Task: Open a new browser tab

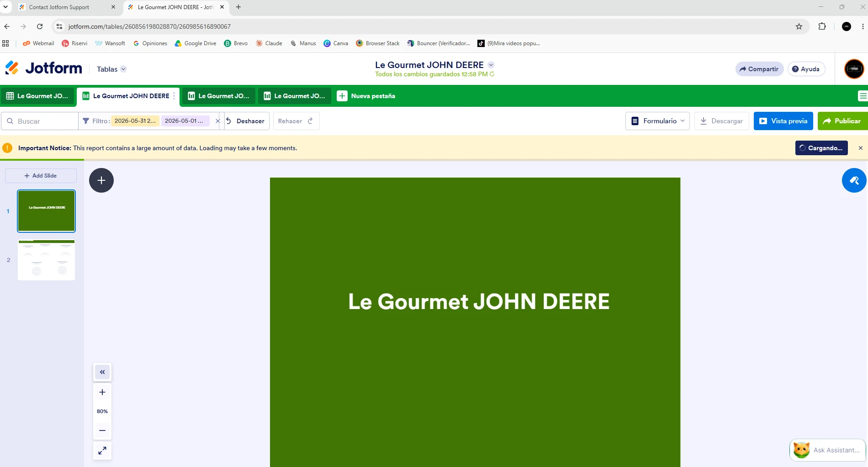Action: [x=238, y=7]
